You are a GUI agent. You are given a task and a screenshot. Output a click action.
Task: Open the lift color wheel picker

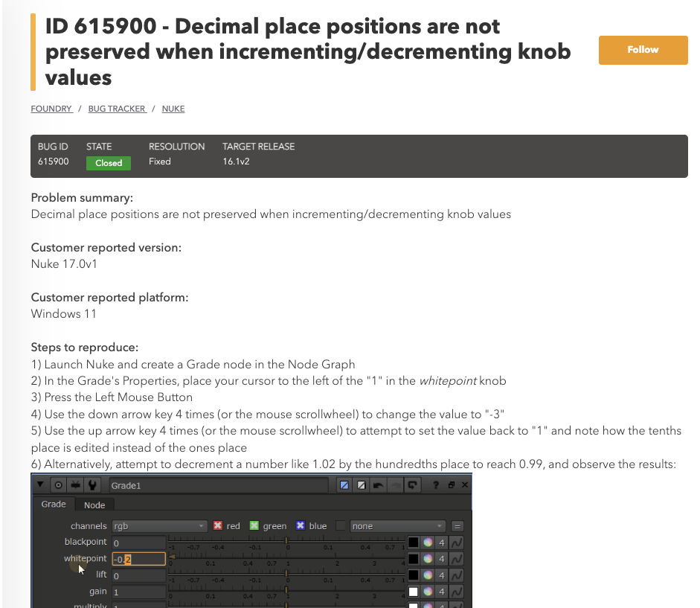click(428, 575)
